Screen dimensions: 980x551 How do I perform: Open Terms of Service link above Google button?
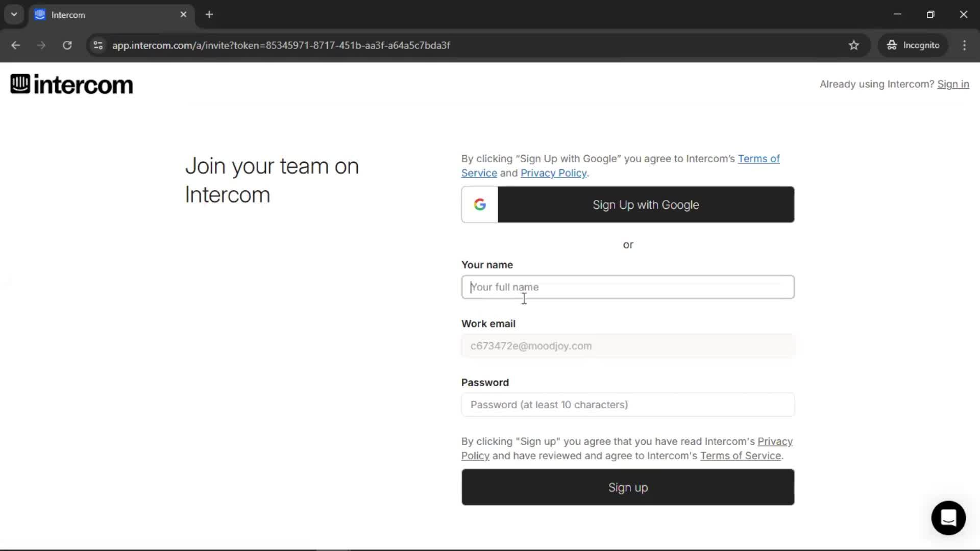pyautogui.click(x=758, y=159)
